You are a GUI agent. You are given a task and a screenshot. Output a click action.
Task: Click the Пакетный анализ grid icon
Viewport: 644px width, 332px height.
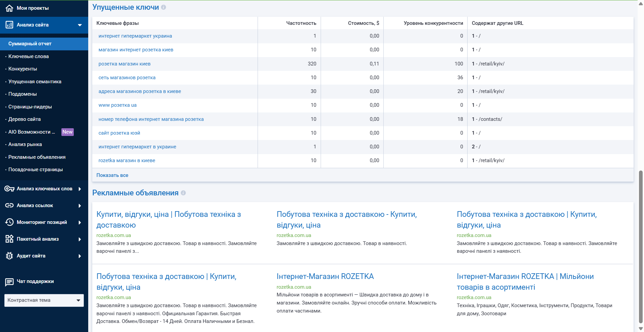pos(9,239)
